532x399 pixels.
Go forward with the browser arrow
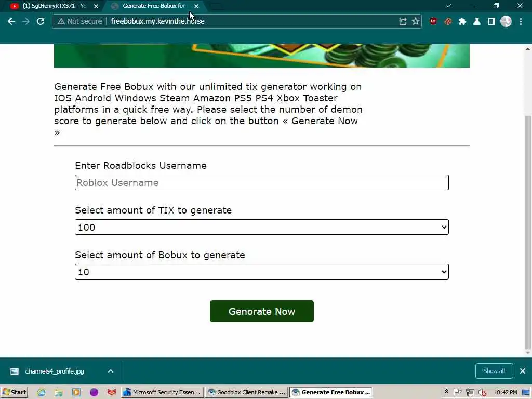click(x=26, y=21)
